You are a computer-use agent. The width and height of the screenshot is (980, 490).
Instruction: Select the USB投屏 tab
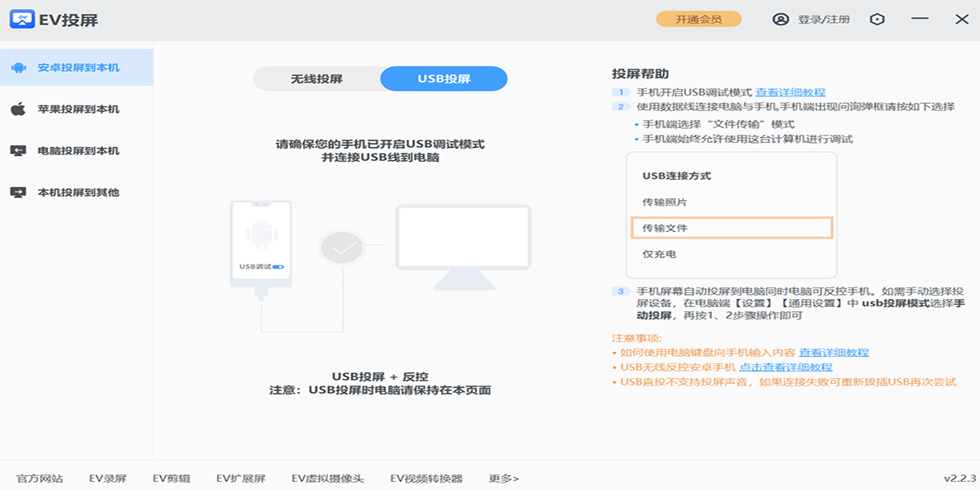(444, 79)
